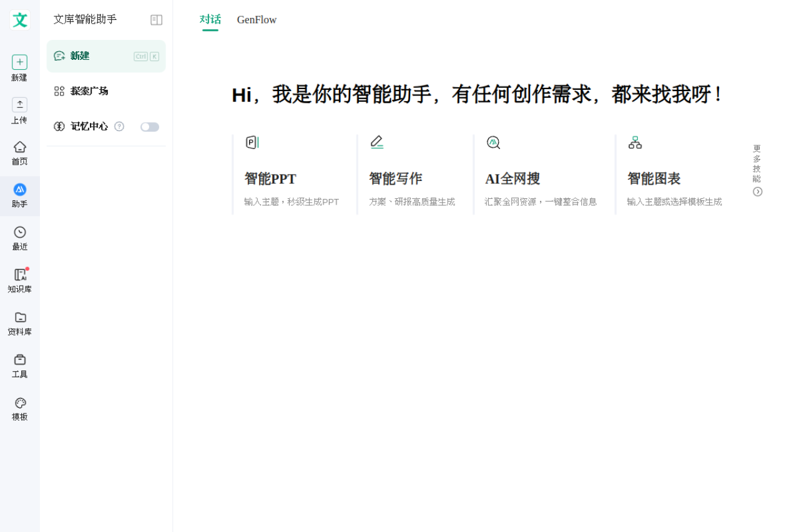Open 模板 from the left sidebar

(19, 407)
